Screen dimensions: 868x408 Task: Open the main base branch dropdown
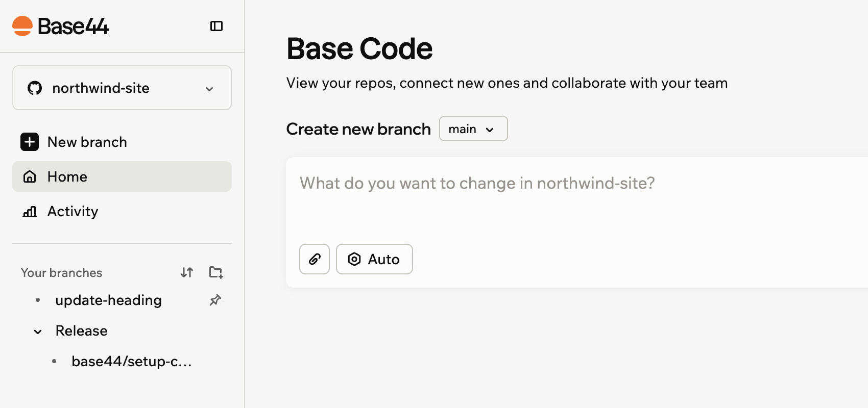(x=473, y=129)
